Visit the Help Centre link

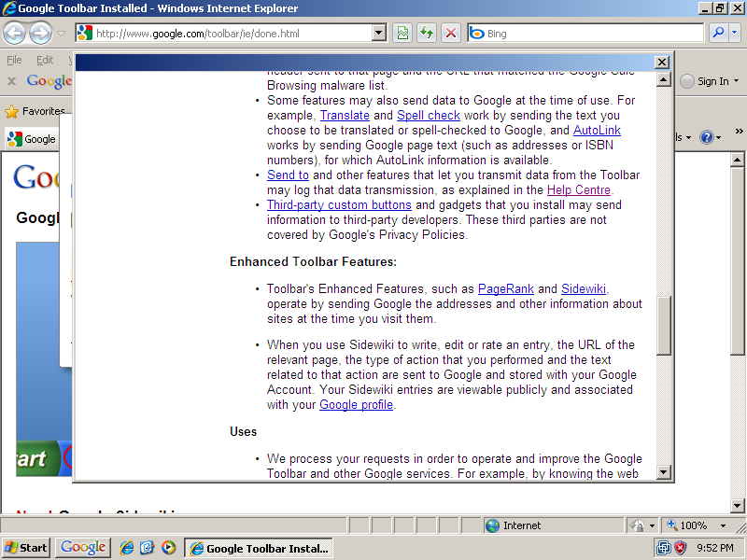[x=578, y=190]
